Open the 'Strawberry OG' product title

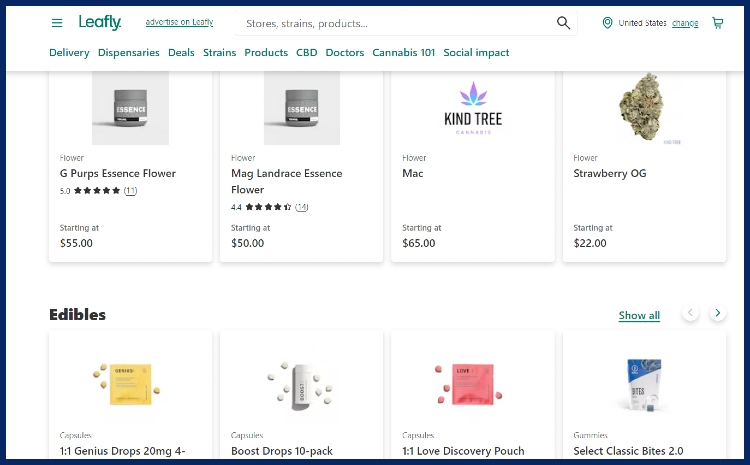(610, 173)
